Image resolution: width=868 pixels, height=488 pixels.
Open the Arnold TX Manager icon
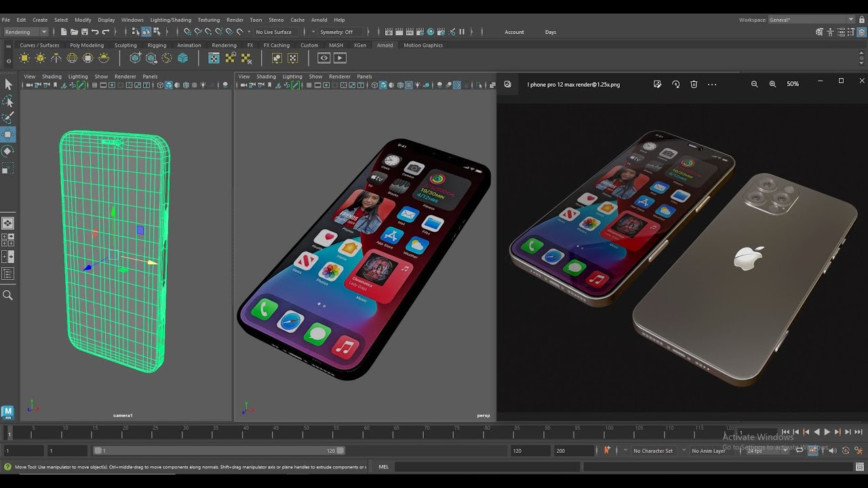click(x=214, y=58)
